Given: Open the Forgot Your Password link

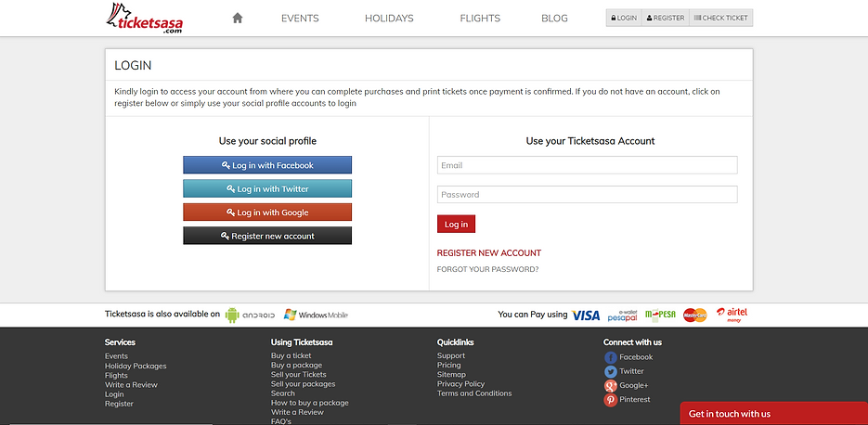Looking at the screenshot, I should (487, 269).
